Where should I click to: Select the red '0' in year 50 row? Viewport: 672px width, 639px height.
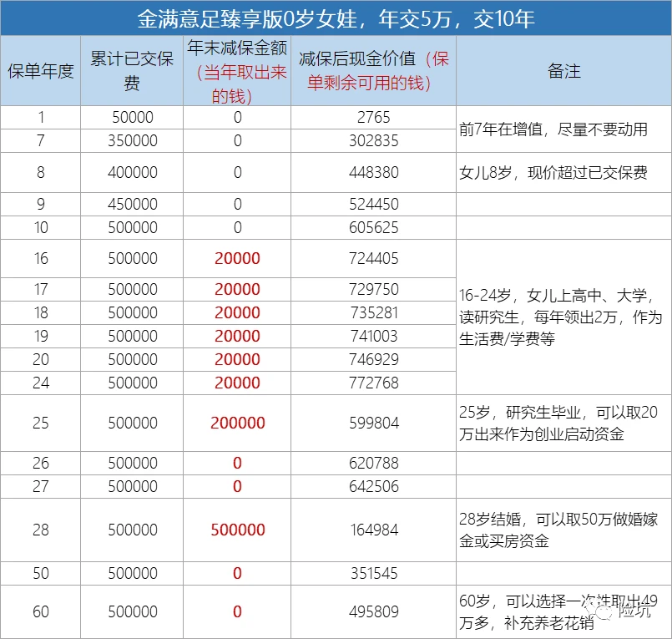tap(237, 573)
